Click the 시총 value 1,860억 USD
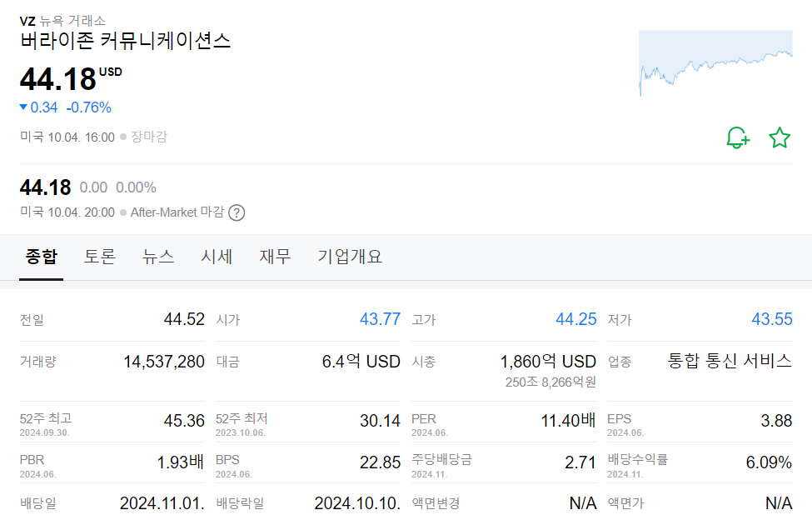 coord(548,361)
